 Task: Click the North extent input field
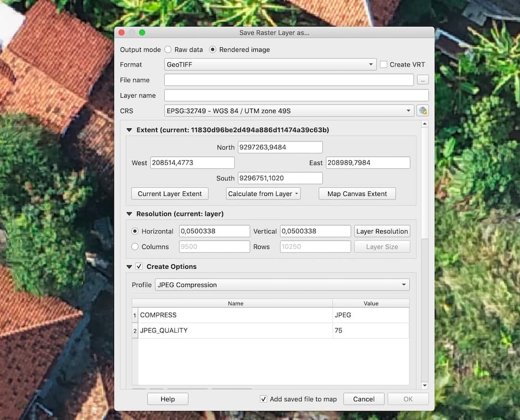coord(281,147)
